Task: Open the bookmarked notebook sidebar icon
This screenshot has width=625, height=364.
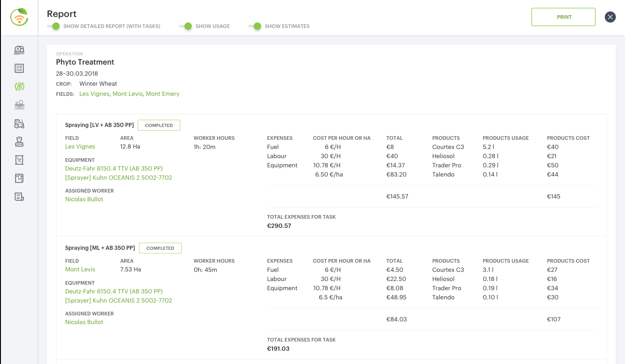Action: pyautogui.click(x=19, y=178)
